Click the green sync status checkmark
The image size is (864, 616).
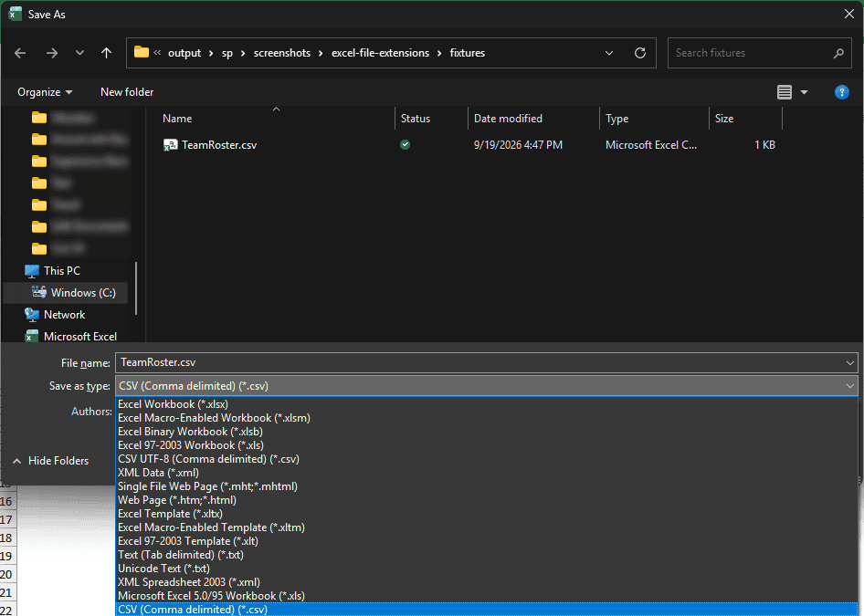coord(405,145)
